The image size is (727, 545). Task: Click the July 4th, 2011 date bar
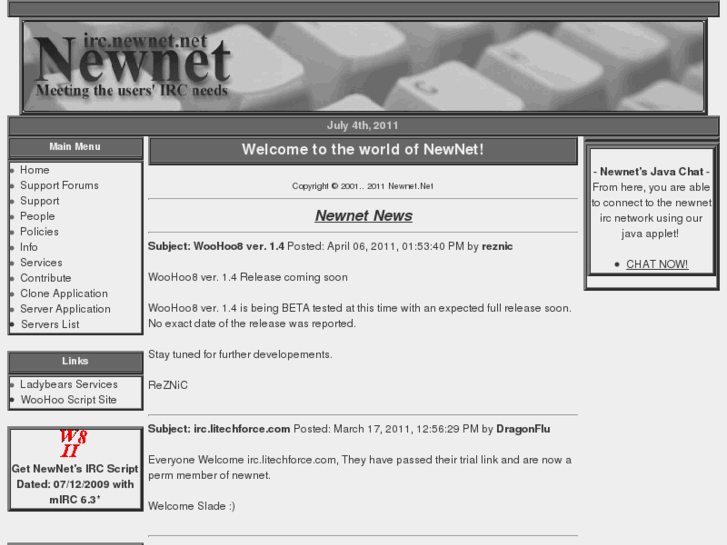click(363, 126)
